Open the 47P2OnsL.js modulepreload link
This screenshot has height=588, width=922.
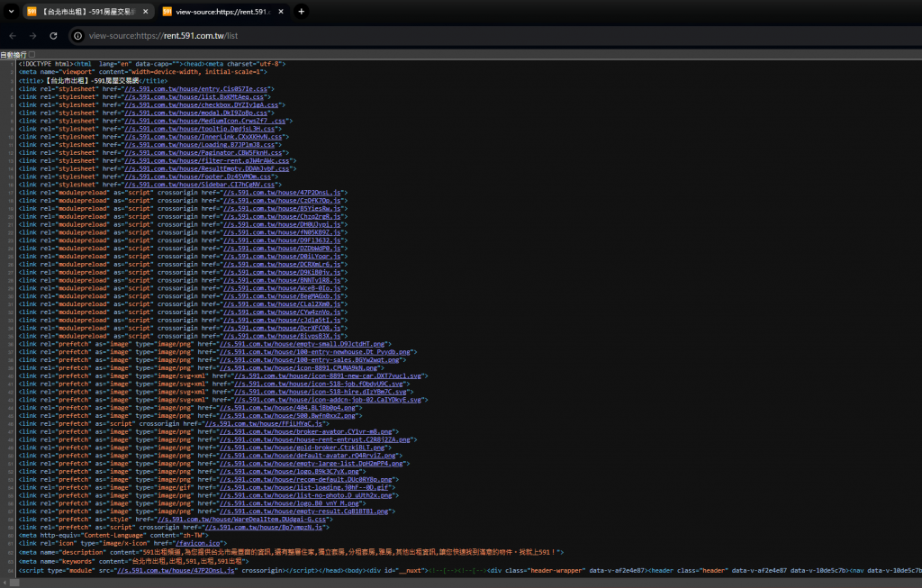pos(282,193)
